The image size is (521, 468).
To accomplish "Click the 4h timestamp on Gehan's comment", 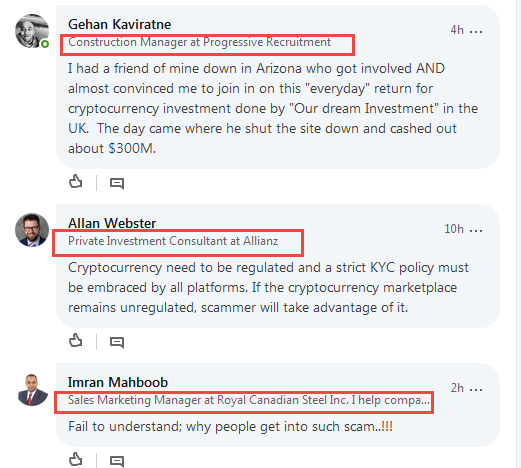I will pyautogui.click(x=457, y=30).
